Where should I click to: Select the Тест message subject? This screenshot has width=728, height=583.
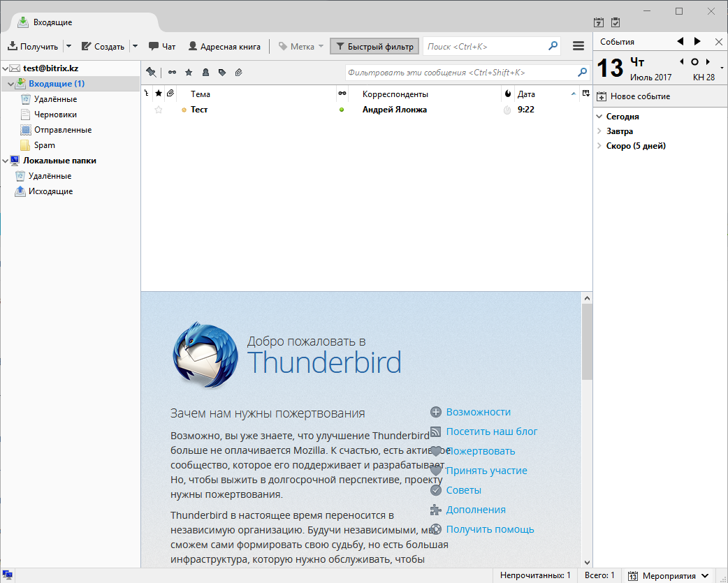198,110
